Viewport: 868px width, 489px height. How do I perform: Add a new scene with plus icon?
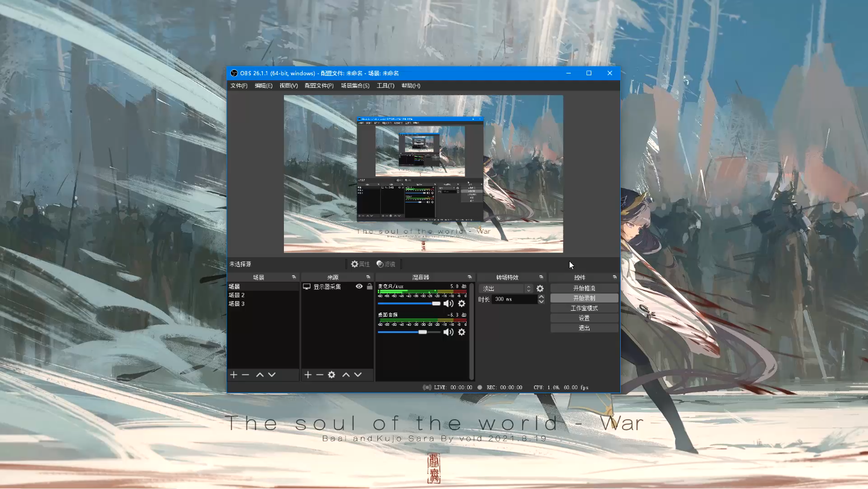[234, 375]
